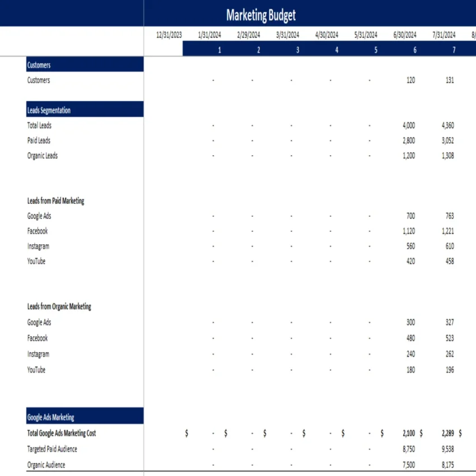The image size is (476, 476).
Task: Select the Marketing Budget title bar
Action: pyautogui.click(x=260, y=15)
